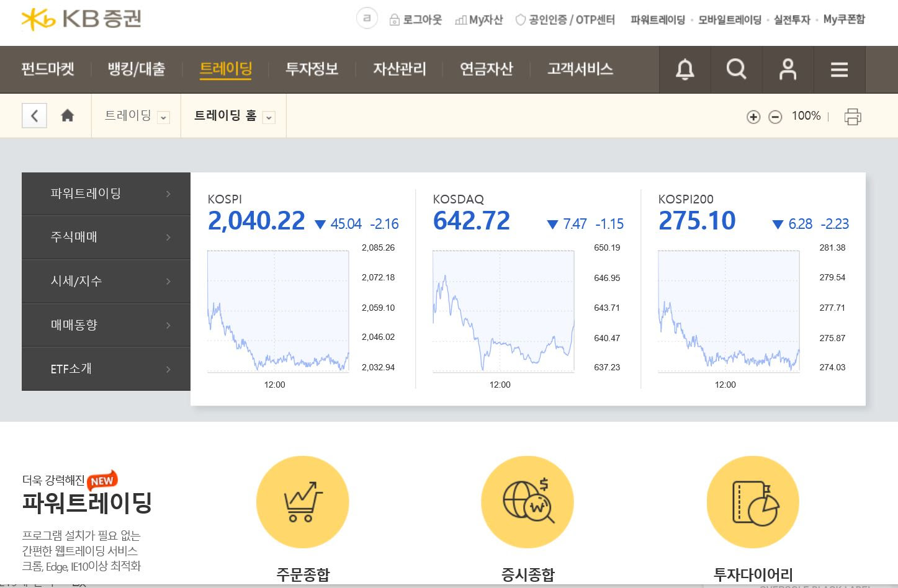Go to home via house icon
This screenshot has height=588, width=898.
pos(68,115)
